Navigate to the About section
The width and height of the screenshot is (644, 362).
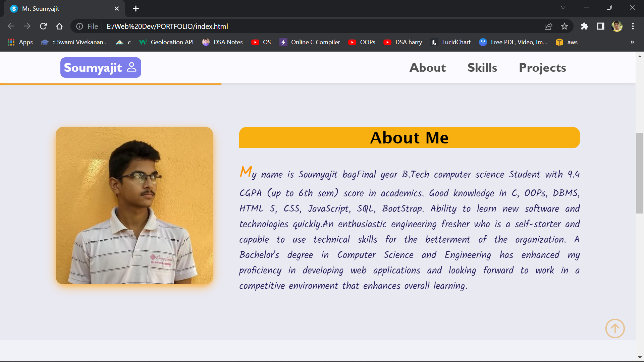point(428,68)
